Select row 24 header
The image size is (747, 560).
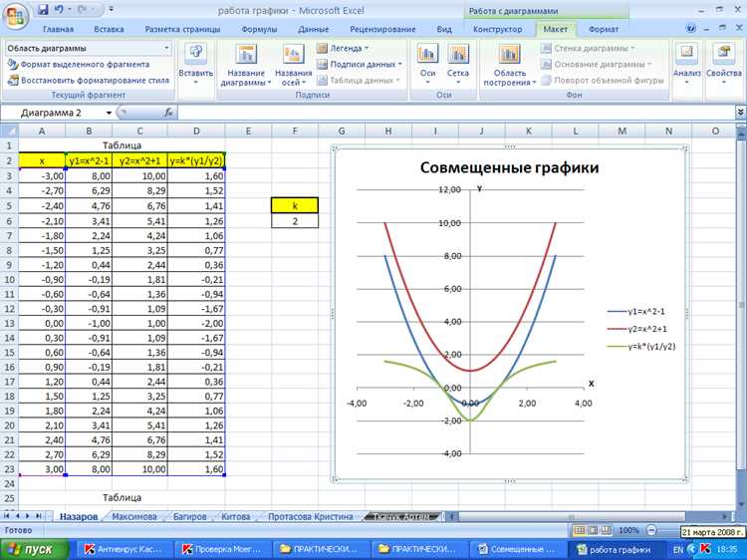(x=9, y=483)
